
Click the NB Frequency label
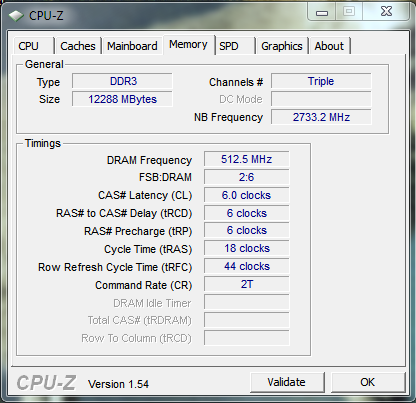point(228,117)
